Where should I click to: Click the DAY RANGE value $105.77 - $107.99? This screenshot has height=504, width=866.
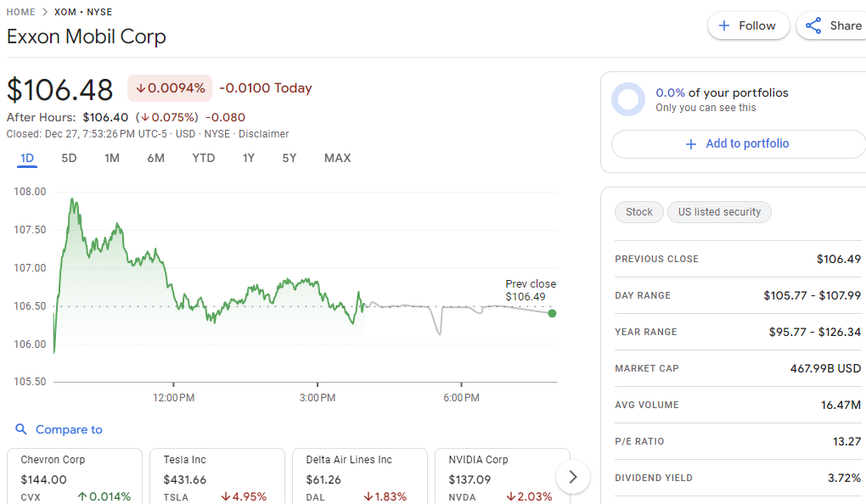812,295
